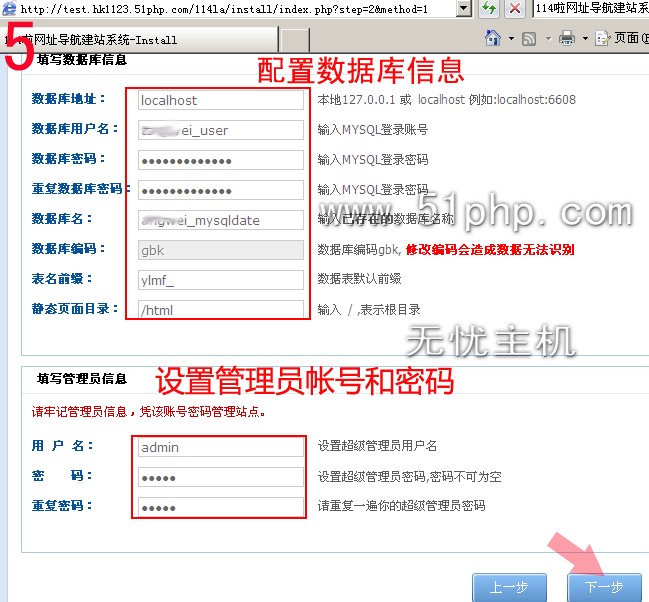Expand the Home button dropdown arrow

tap(511, 39)
